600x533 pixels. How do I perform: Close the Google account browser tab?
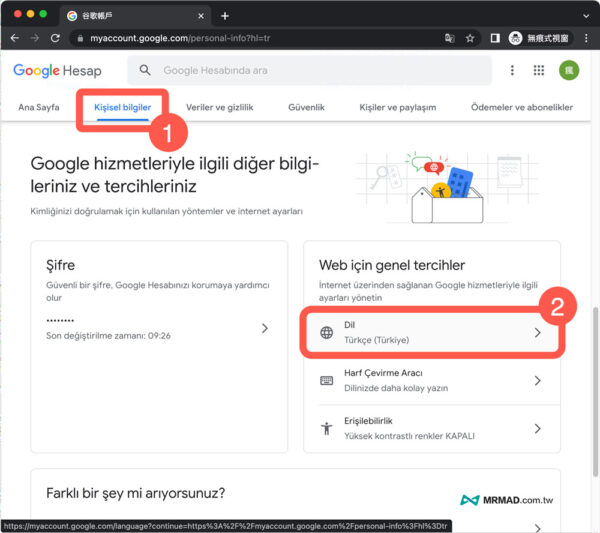coord(201,16)
